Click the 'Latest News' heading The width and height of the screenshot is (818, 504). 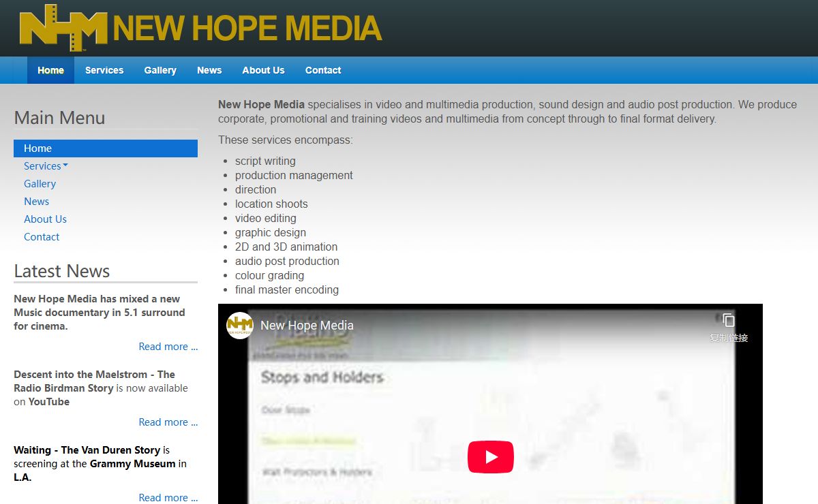(61, 271)
